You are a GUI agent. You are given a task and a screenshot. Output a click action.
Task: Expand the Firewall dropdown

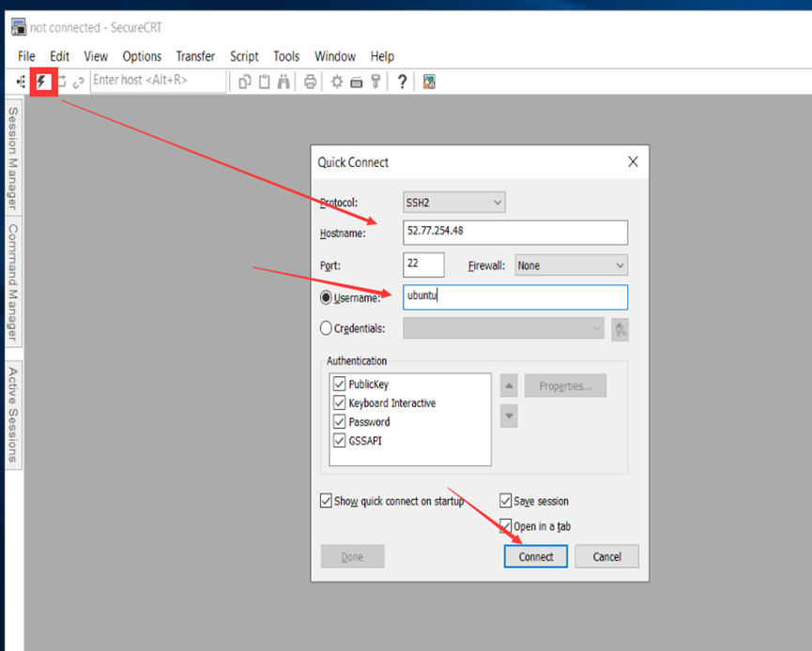click(570, 265)
